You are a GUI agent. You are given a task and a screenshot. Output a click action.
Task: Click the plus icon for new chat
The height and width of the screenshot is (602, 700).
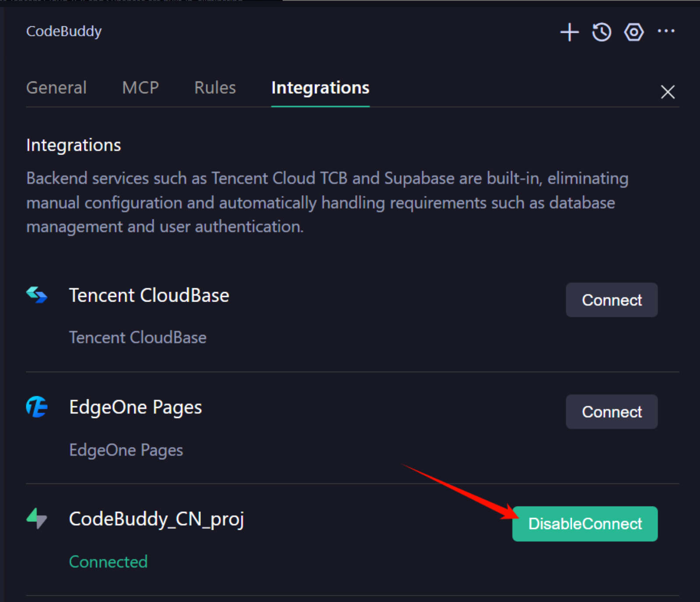point(569,32)
